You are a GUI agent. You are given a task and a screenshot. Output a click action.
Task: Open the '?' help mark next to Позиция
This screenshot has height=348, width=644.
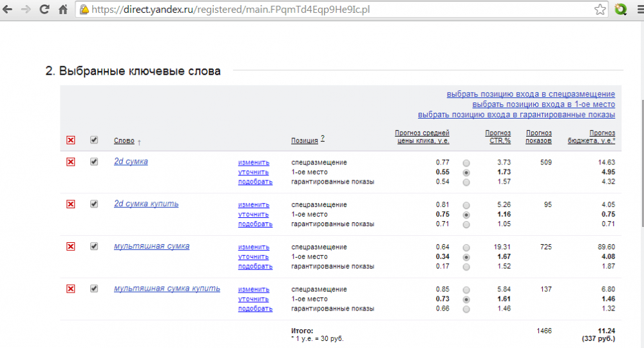click(x=323, y=139)
